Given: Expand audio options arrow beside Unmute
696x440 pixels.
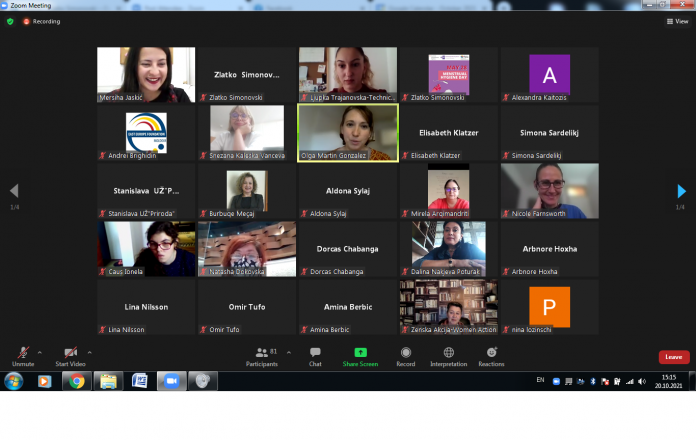Looking at the screenshot, I should pyautogui.click(x=40, y=352).
